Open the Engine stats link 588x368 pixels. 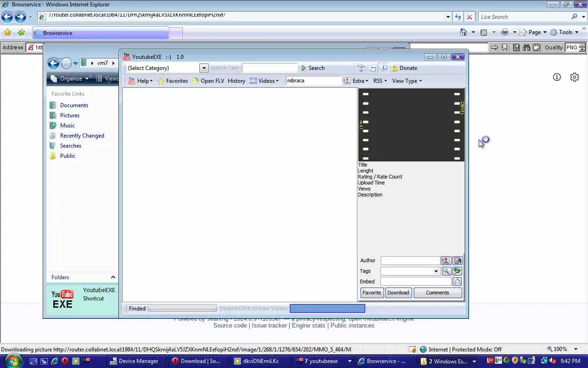[x=308, y=325]
